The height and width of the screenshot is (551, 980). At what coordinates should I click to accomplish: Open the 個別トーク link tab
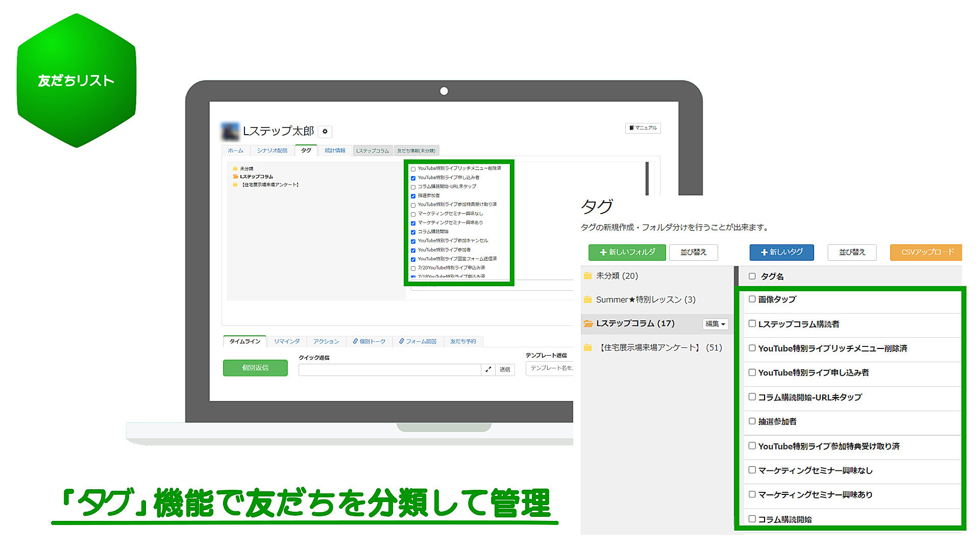[369, 341]
